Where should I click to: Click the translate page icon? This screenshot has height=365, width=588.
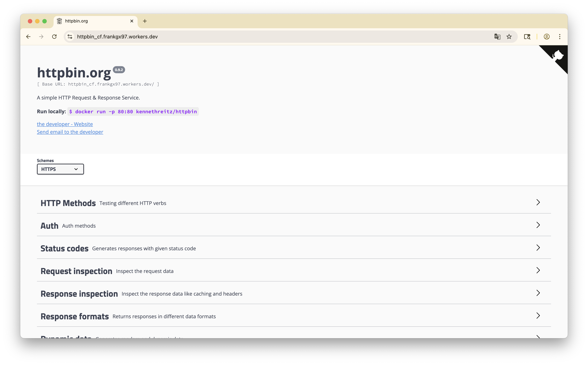(x=497, y=36)
